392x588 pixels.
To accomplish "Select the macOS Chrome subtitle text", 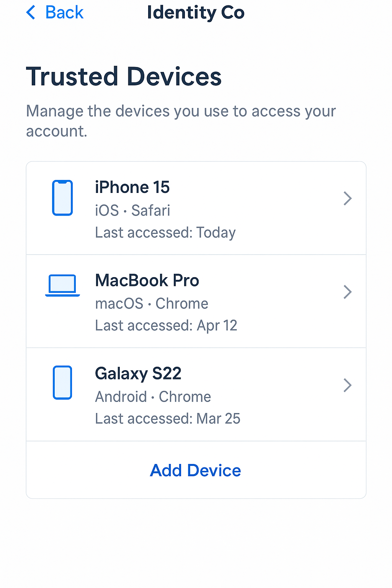I will [152, 303].
